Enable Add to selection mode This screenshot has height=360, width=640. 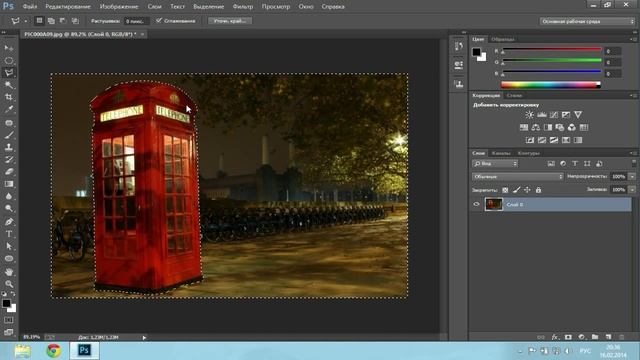click(51, 20)
